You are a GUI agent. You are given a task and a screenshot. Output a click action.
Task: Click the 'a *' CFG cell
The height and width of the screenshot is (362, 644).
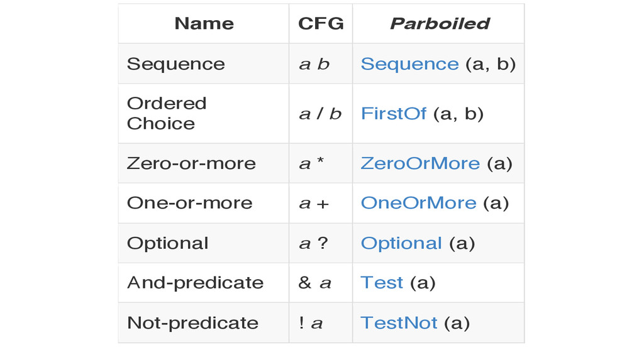(x=321, y=163)
